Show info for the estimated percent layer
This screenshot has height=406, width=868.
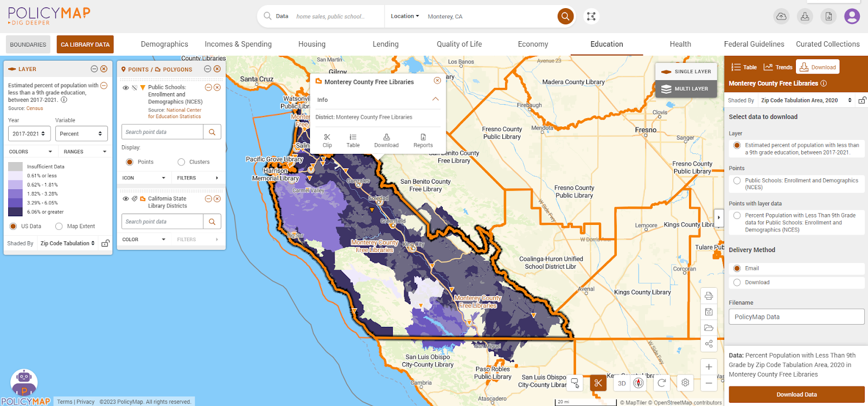click(64, 100)
